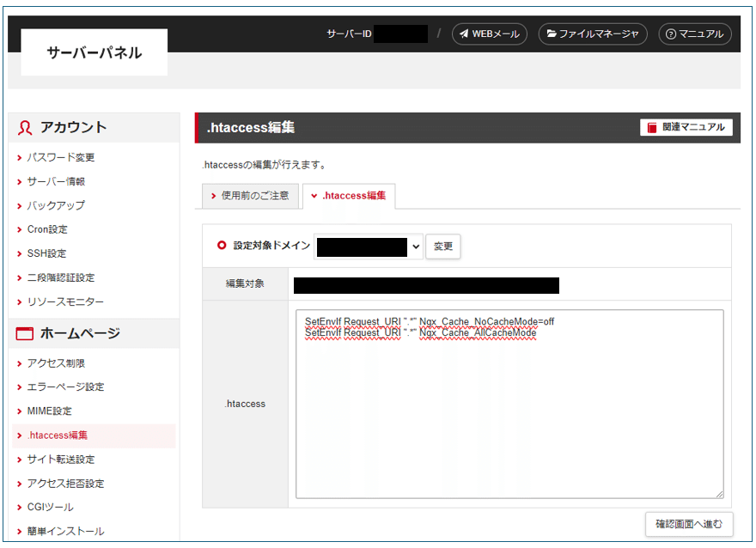756x548 pixels.
Task: Click the paper plane icon on WEBメール
Action: coord(464,33)
